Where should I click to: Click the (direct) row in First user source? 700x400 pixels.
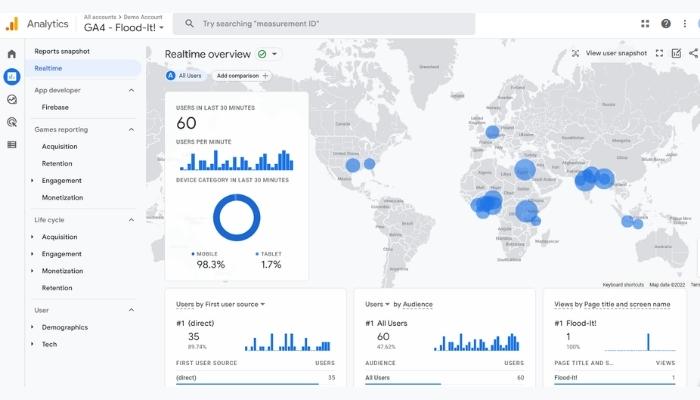255,378
